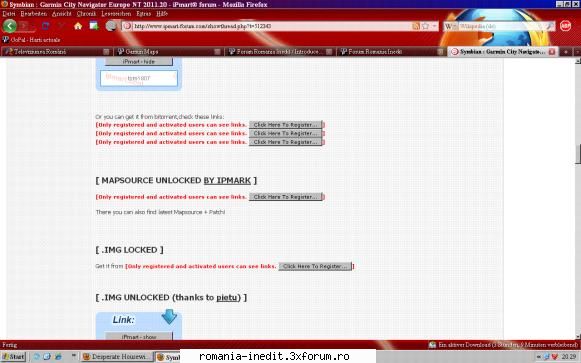Open the address bar history dropdown arrow

point(435,26)
